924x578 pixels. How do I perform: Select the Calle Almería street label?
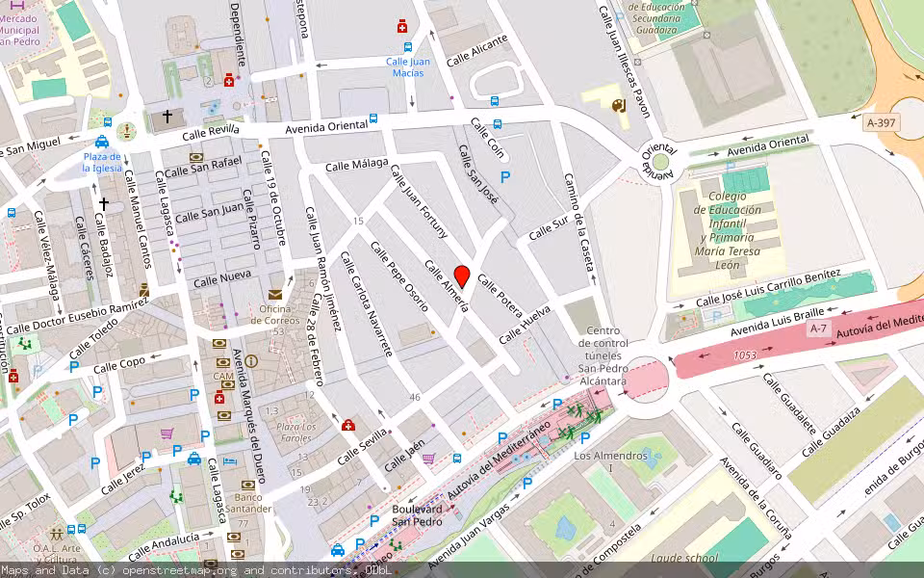tap(448, 285)
